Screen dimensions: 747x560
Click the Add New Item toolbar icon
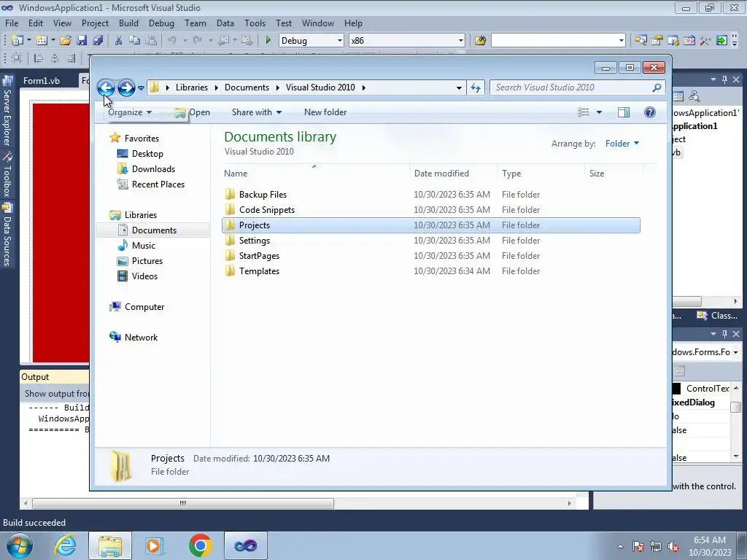[x=42, y=41]
